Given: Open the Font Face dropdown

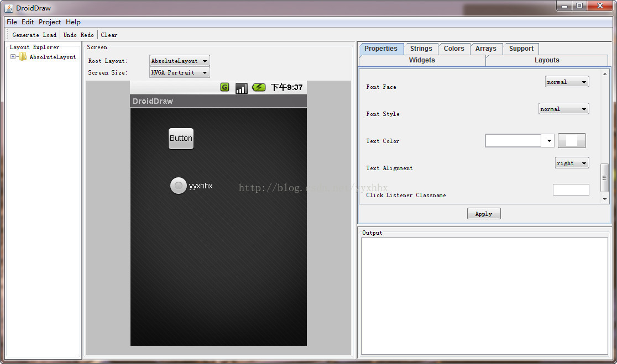Looking at the screenshot, I should (567, 82).
